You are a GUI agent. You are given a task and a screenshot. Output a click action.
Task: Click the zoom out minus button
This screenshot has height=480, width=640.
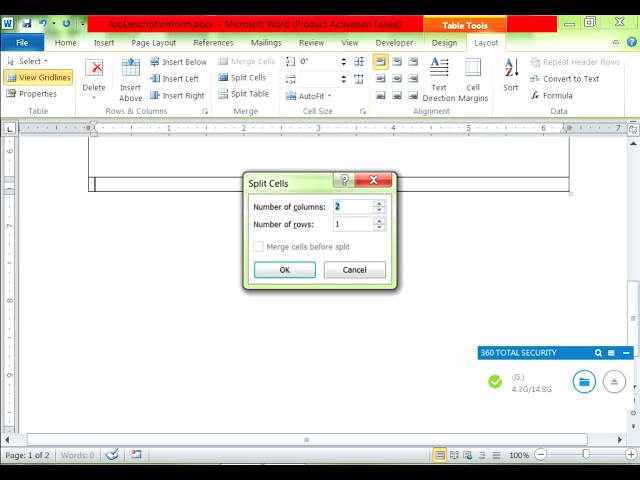(x=540, y=454)
